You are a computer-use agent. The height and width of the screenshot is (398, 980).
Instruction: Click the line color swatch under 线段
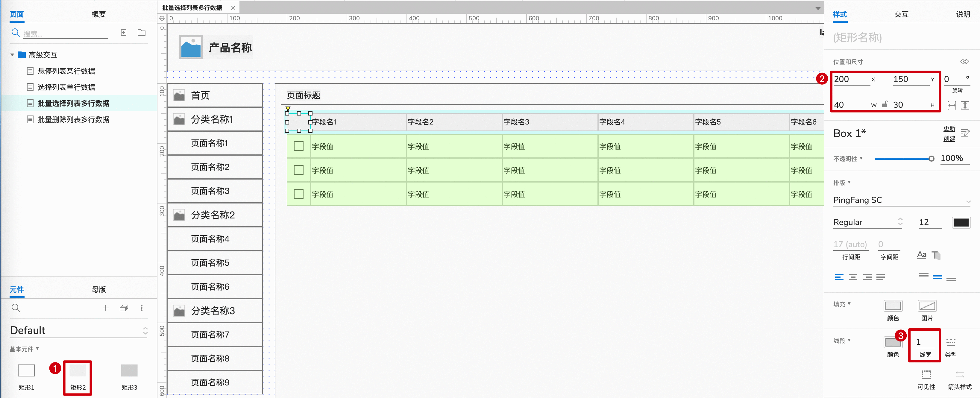pos(893,342)
